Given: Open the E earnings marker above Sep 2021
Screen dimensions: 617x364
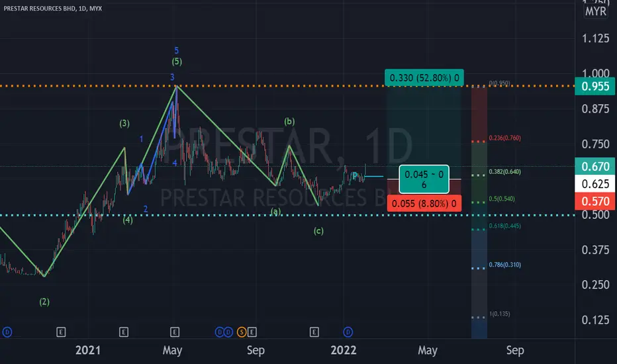Looking at the screenshot, I should (x=252, y=332).
